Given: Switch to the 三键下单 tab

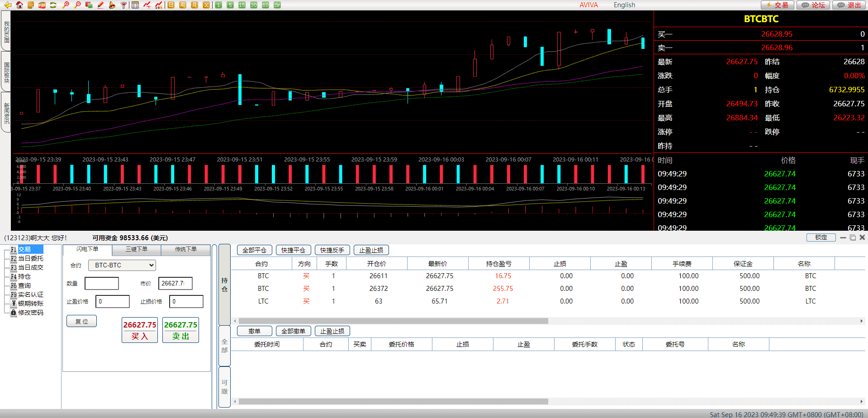Looking at the screenshot, I should point(136,249).
